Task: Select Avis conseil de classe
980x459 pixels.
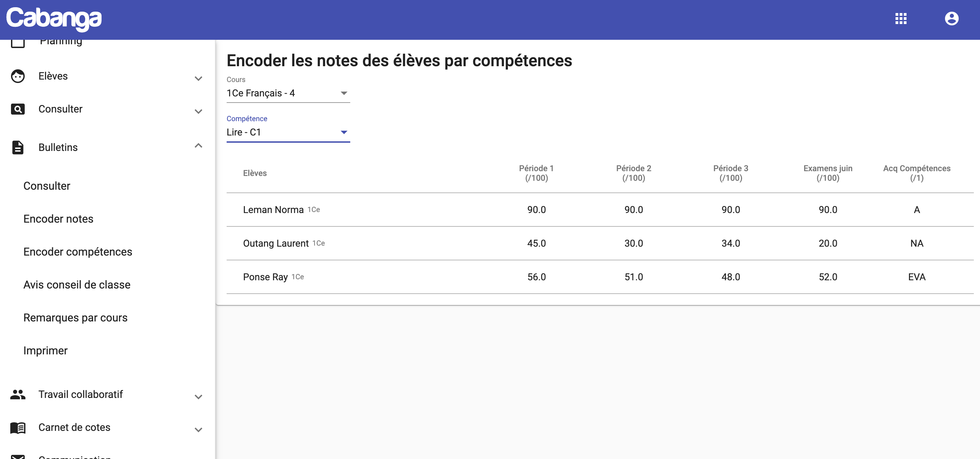Action: [x=77, y=285]
